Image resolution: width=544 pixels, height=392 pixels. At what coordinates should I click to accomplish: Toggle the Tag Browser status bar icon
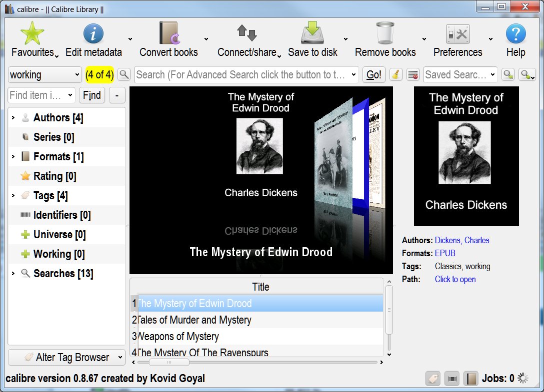pos(432,379)
